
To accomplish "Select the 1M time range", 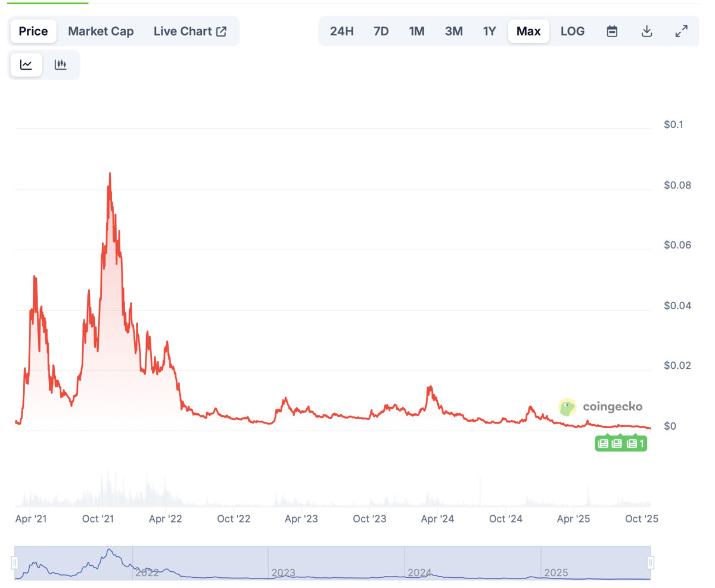I will (416, 32).
